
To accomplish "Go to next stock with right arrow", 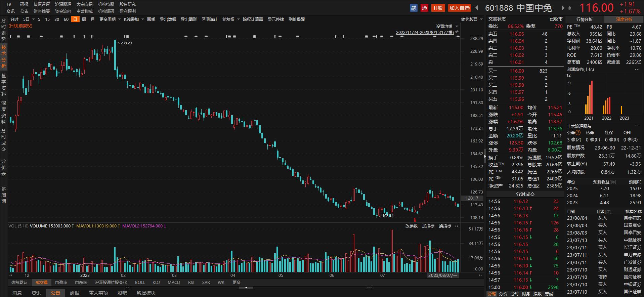I will click(563, 8).
